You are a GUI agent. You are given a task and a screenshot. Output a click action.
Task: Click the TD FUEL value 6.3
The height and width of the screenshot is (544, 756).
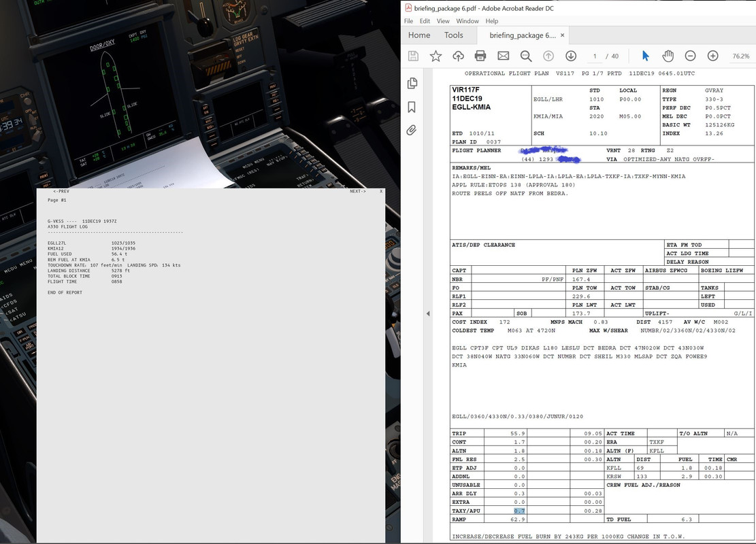pyautogui.click(x=687, y=520)
